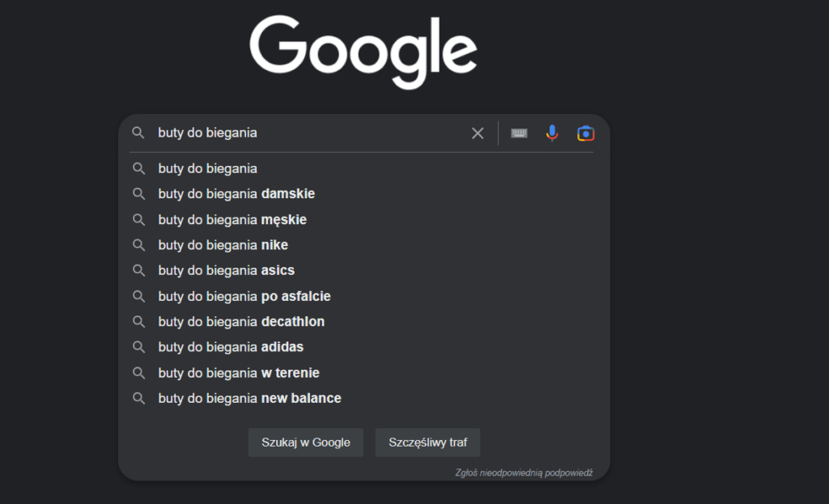Click the magnifier icon beside the 'adidas' suggestion

coord(138,347)
